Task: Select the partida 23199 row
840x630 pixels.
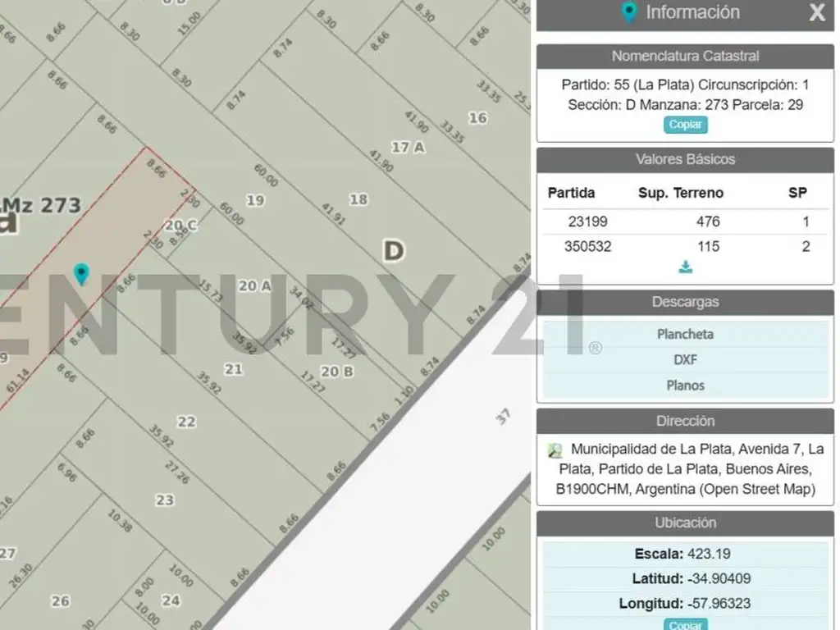Action: click(685, 221)
